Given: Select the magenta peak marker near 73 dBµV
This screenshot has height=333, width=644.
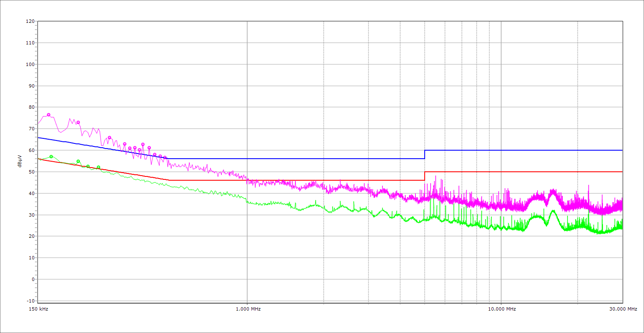Looking at the screenshot, I should [78, 122].
